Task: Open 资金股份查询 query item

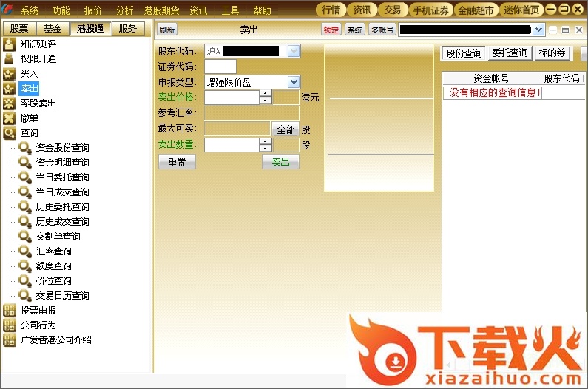Action: pos(62,148)
